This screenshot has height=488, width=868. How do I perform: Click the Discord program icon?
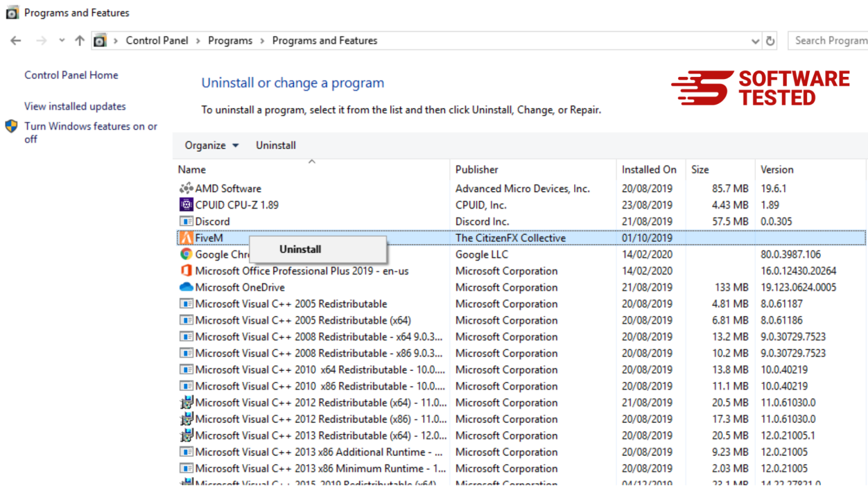click(186, 221)
